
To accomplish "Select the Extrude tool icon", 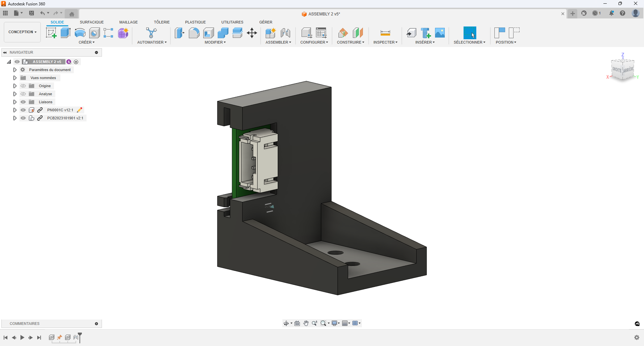I will pos(65,33).
